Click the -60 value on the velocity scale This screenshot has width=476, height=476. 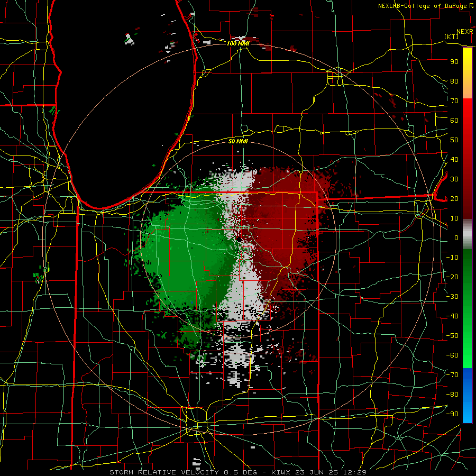point(452,355)
